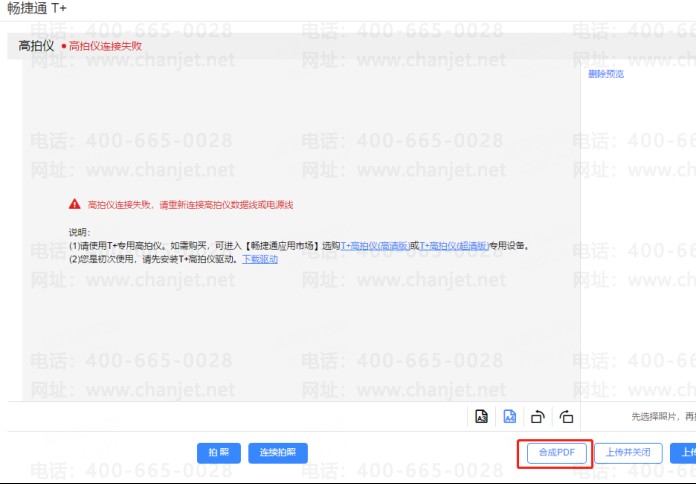Click the 畅捷通 T+ window title
The height and width of the screenshot is (484, 696).
[x=36, y=8]
